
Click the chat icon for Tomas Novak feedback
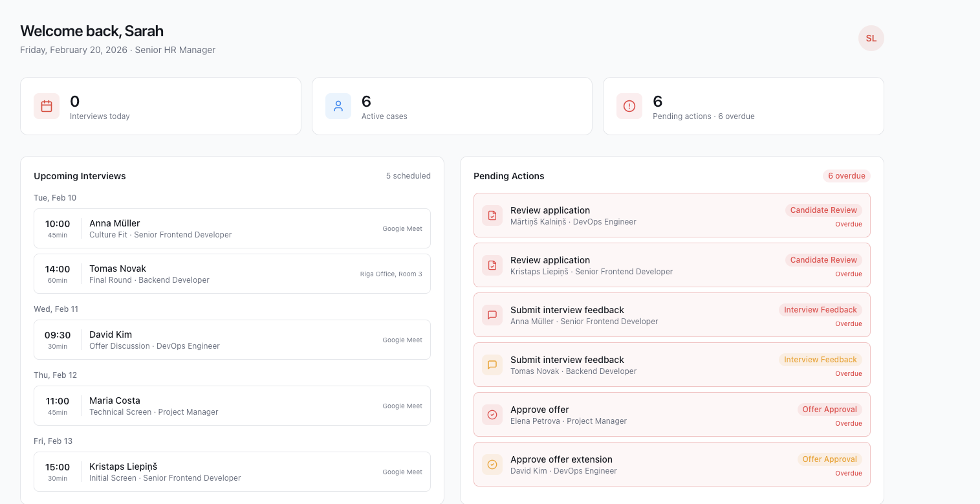point(492,365)
